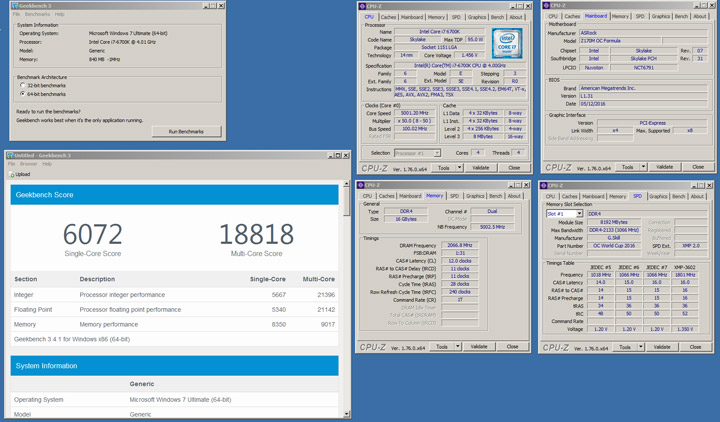The height and width of the screenshot is (422, 720).
Task: Click Validate in CPU-Z Memory window
Action: (x=479, y=347)
